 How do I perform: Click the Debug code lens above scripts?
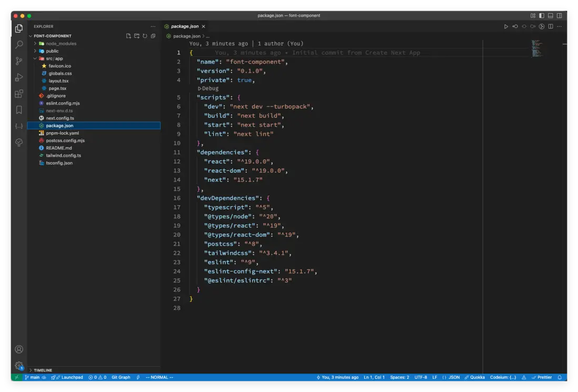(210, 88)
